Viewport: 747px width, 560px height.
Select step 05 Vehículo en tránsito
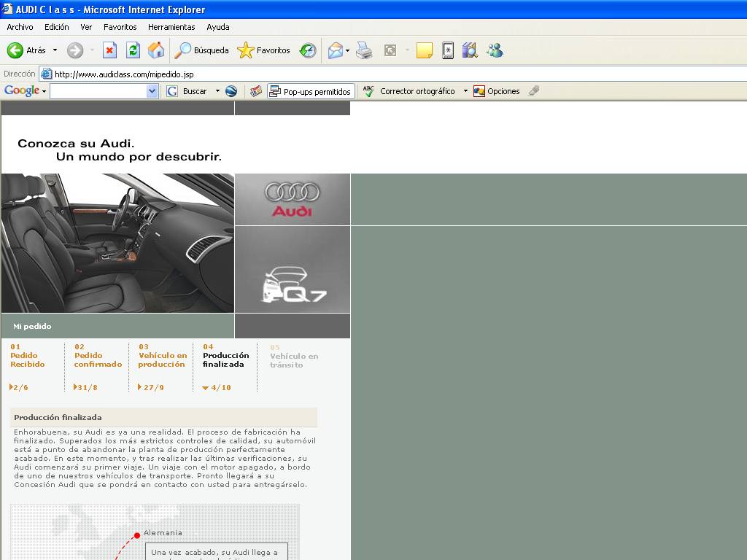294,356
